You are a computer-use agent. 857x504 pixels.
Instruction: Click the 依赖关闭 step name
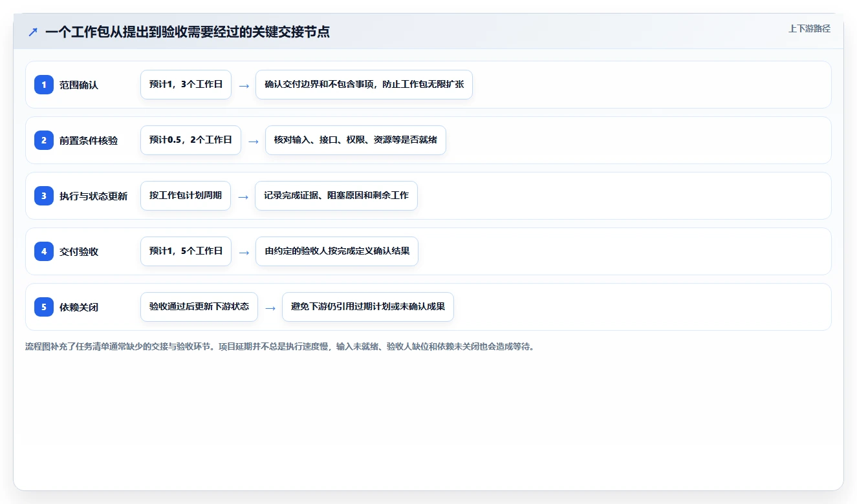(x=79, y=307)
